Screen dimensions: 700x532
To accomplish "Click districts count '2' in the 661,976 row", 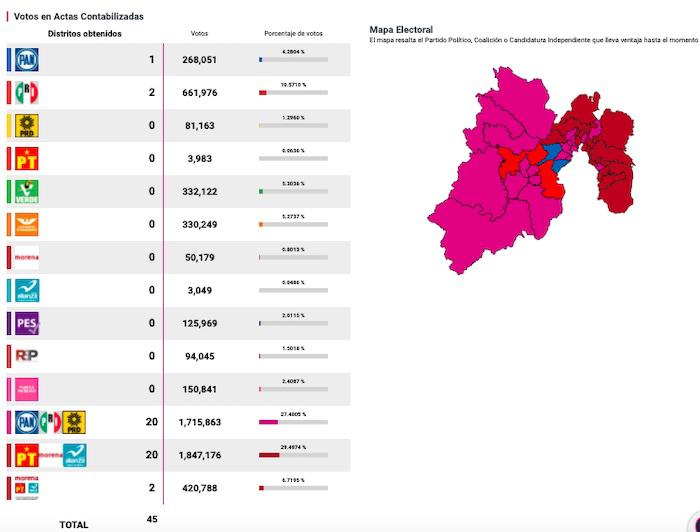I will coord(152,92).
